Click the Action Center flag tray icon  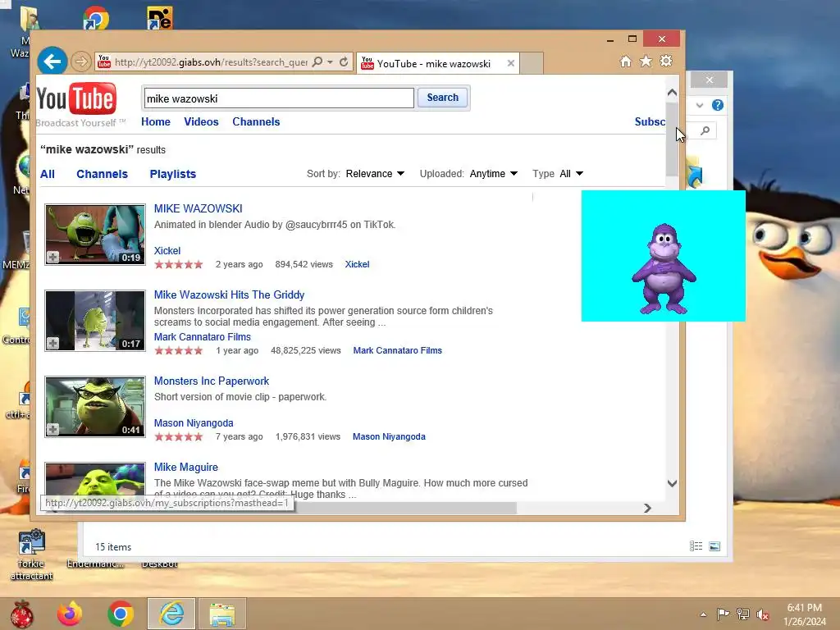pyautogui.click(x=723, y=614)
